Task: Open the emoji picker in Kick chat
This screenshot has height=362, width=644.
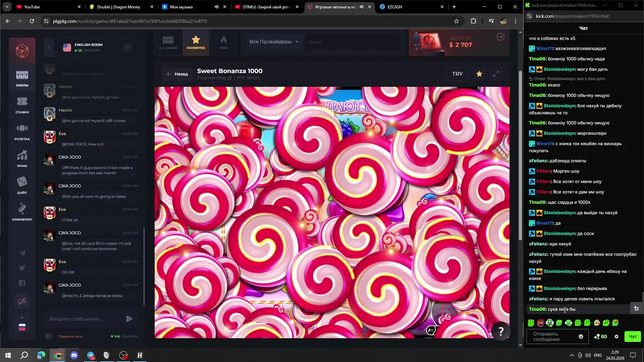Action: coord(581,336)
